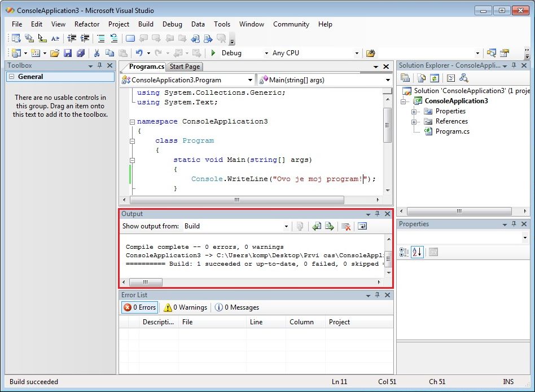Toggle the 0 Messages filter button
Image resolution: width=535 pixels, height=392 pixels.
237,307
